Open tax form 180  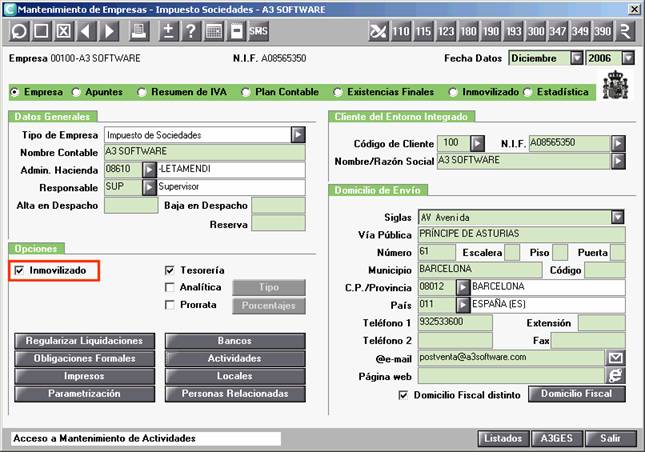coord(468,31)
